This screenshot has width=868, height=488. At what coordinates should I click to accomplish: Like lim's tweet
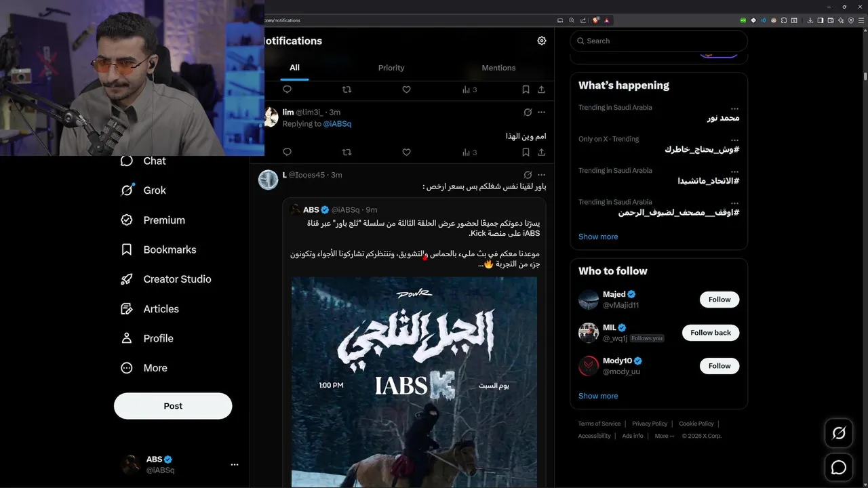click(x=406, y=152)
